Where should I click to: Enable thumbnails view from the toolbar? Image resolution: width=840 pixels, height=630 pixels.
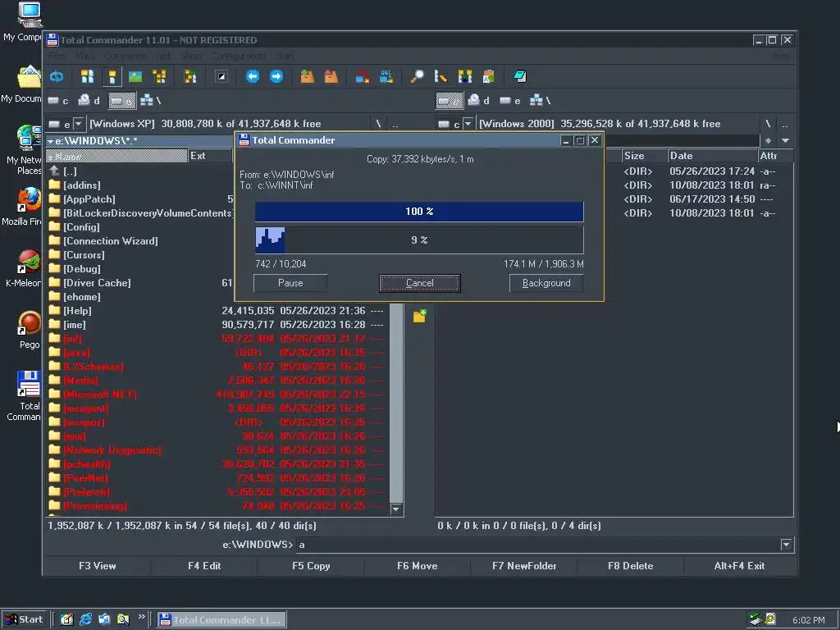click(x=135, y=76)
